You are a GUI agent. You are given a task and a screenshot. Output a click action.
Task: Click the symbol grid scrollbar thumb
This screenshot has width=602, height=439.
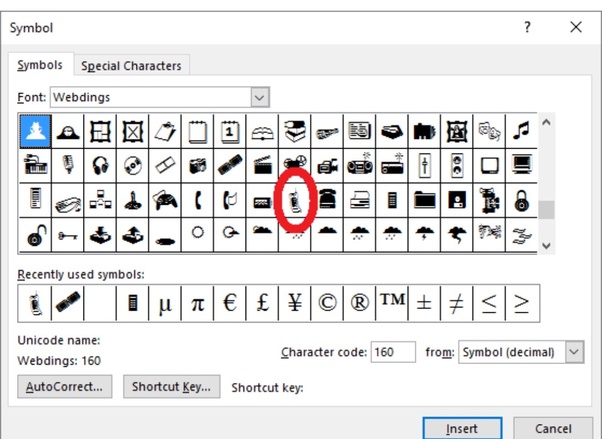(546, 210)
